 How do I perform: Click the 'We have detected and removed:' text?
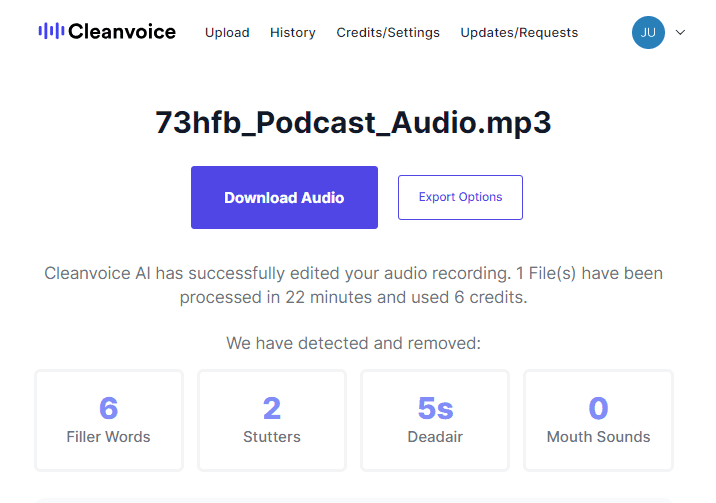coord(353,343)
